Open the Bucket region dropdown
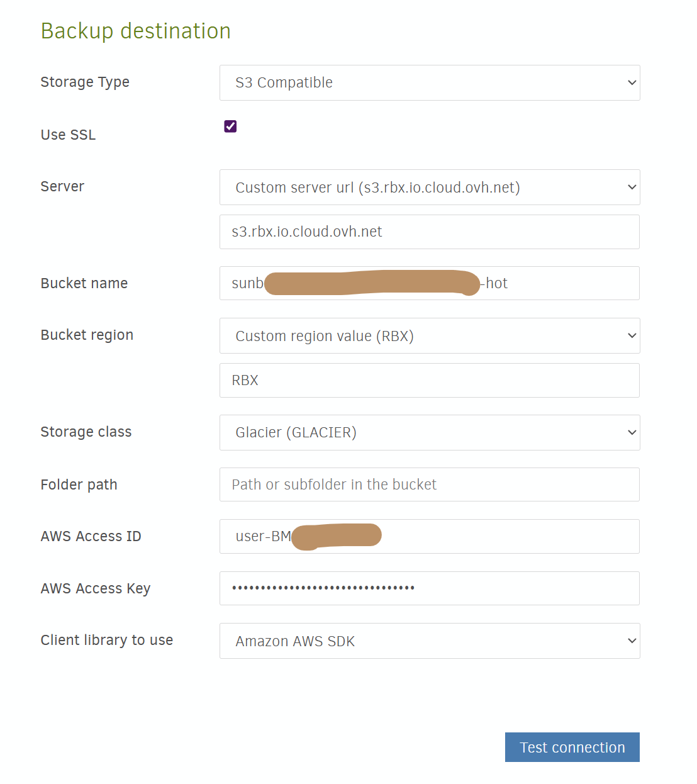697x784 pixels. click(429, 336)
